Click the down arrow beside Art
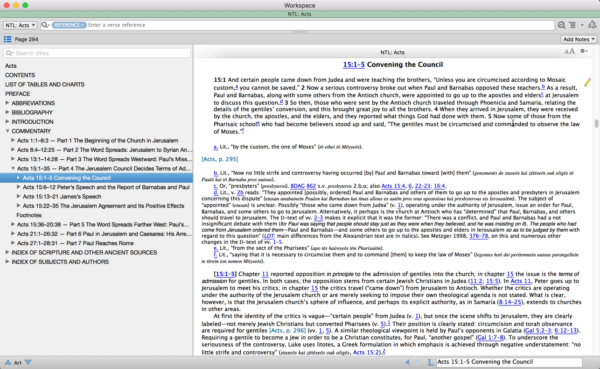The height and width of the screenshot is (369, 600). point(28,362)
